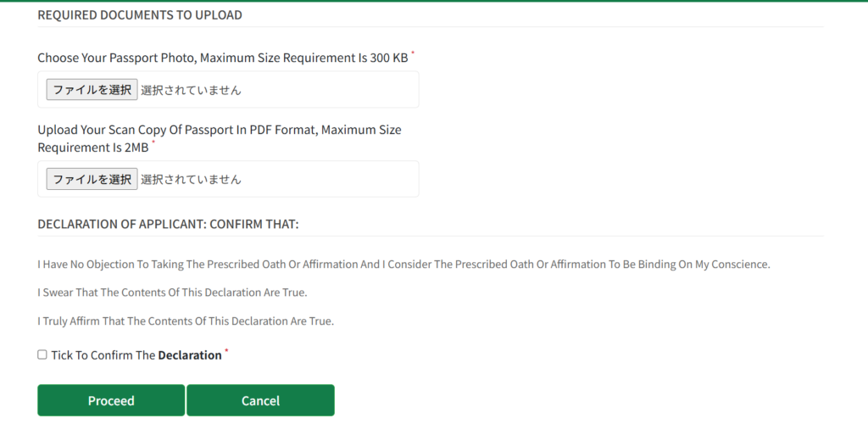Click the 'Upload Your Scan Copy Of Passport' label
Image resolution: width=868 pixels, height=424 pixels.
click(220, 130)
